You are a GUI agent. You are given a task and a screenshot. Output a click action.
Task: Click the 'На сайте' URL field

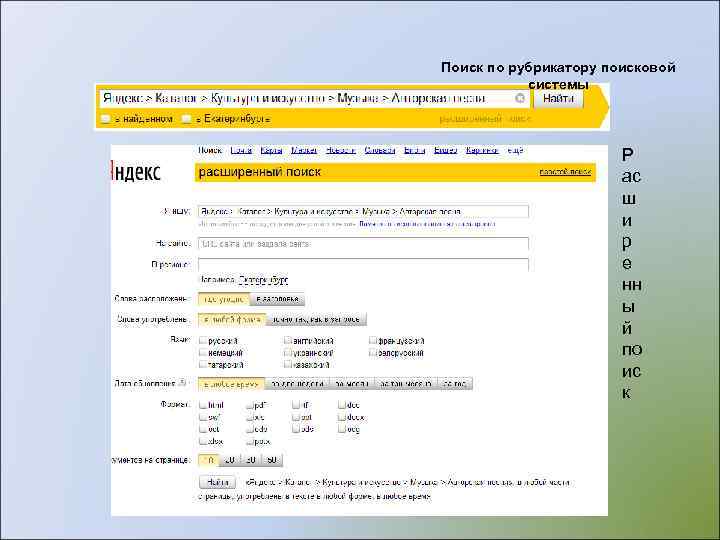pyautogui.click(x=363, y=243)
